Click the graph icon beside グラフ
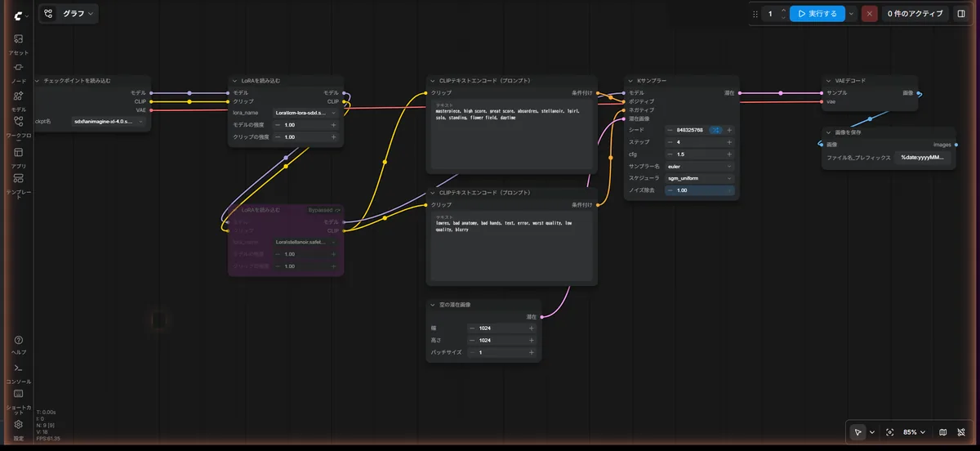This screenshot has height=451, width=980. coord(48,14)
